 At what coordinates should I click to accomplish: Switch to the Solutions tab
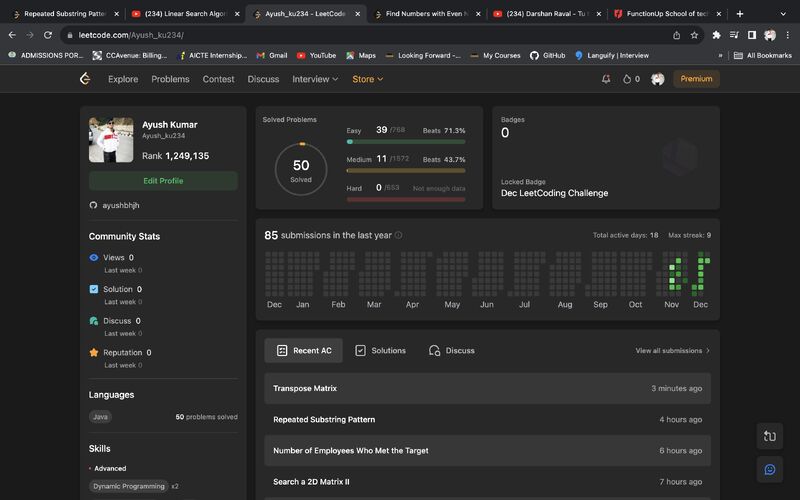coord(381,351)
